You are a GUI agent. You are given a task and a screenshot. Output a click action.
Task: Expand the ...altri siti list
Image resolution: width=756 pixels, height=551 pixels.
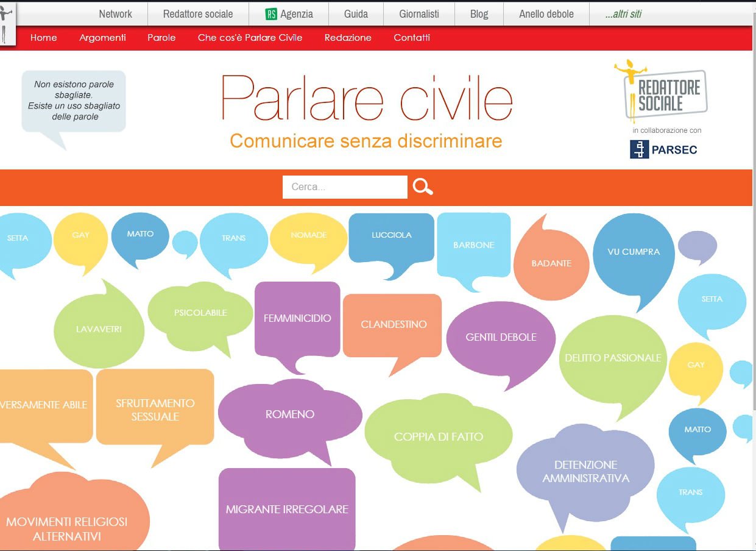tap(623, 14)
